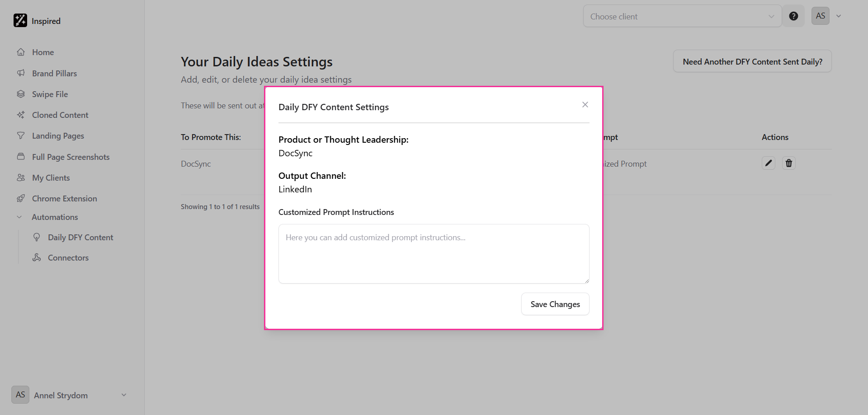
Task: Click the DocSync cell in the table
Action: [196, 164]
